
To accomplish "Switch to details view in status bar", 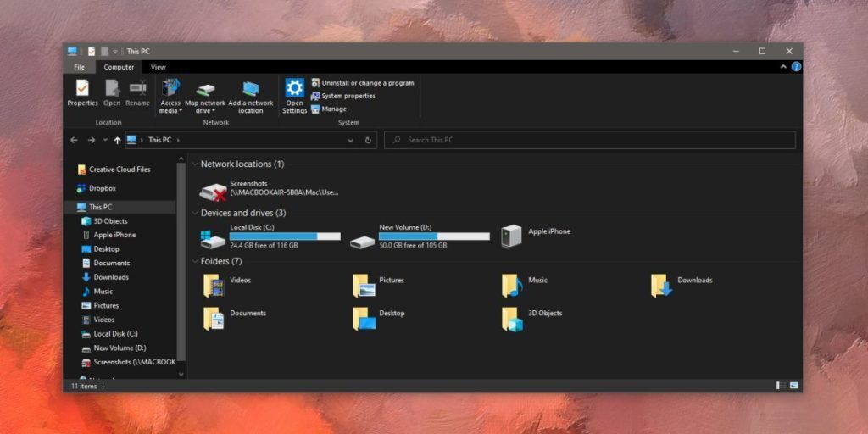I will [x=780, y=386].
